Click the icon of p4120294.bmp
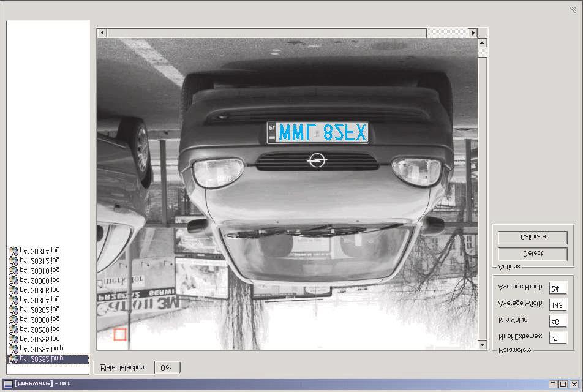 (13, 350)
